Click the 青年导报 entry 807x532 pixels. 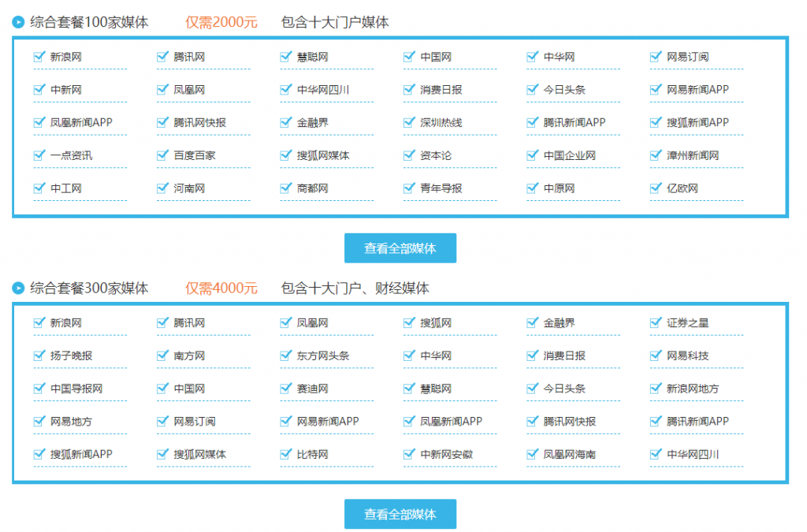[x=441, y=189]
